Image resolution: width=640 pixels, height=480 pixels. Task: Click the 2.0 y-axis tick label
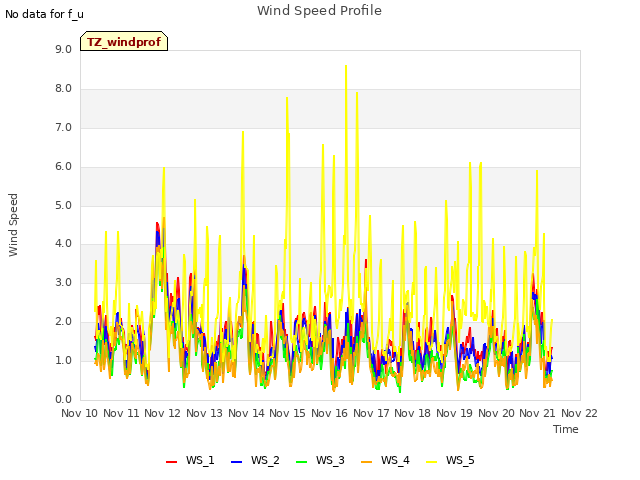[x=63, y=322]
